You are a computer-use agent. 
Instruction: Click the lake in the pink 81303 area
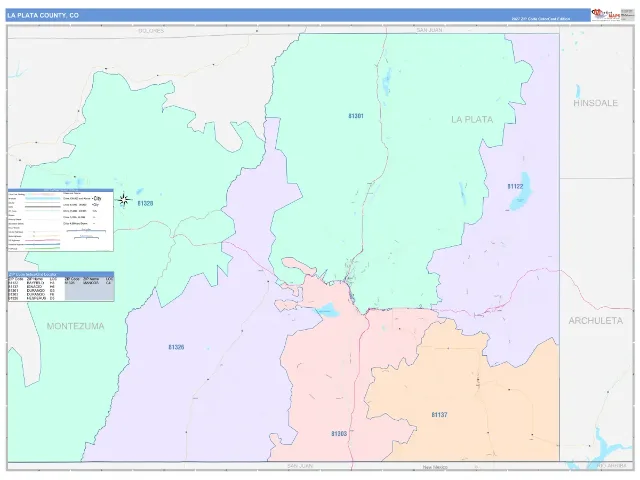coord(327,310)
